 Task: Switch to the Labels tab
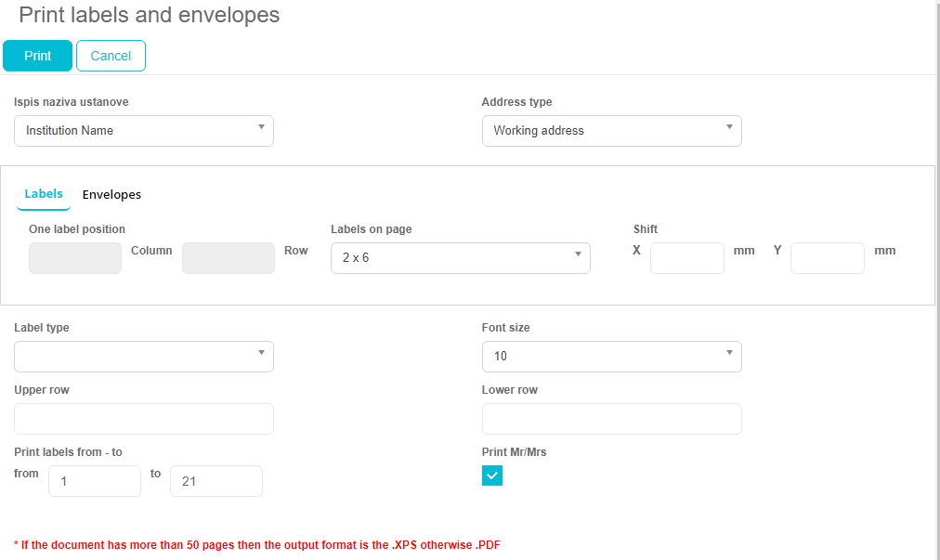pos(44,194)
